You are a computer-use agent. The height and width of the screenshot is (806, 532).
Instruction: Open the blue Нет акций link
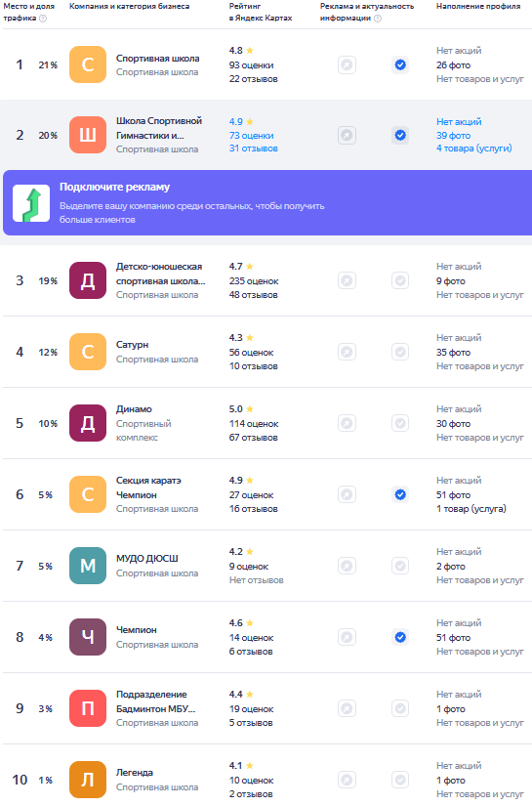coord(459,122)
